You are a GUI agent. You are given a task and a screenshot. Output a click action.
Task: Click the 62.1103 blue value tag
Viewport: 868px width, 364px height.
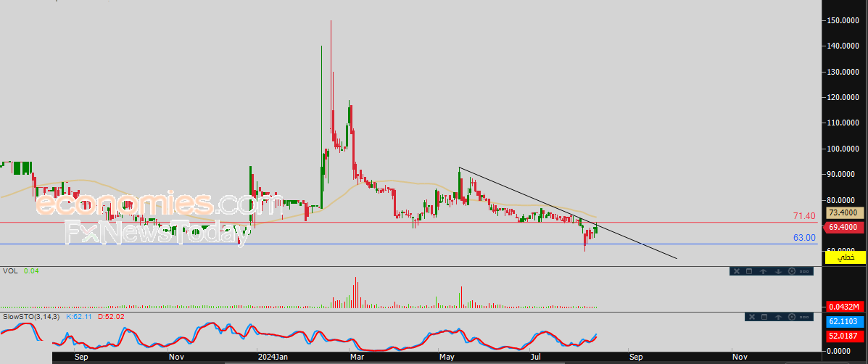pyautogui.click(x=845, y=320)
